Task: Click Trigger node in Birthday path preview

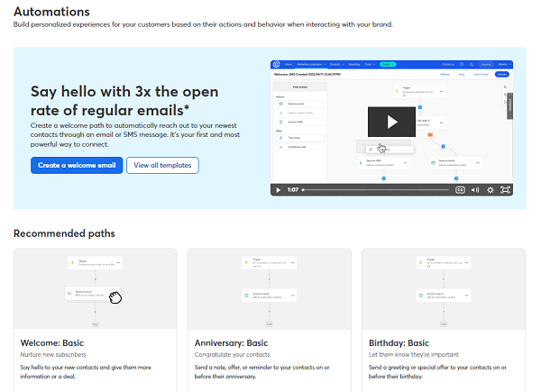Action: 443,262
